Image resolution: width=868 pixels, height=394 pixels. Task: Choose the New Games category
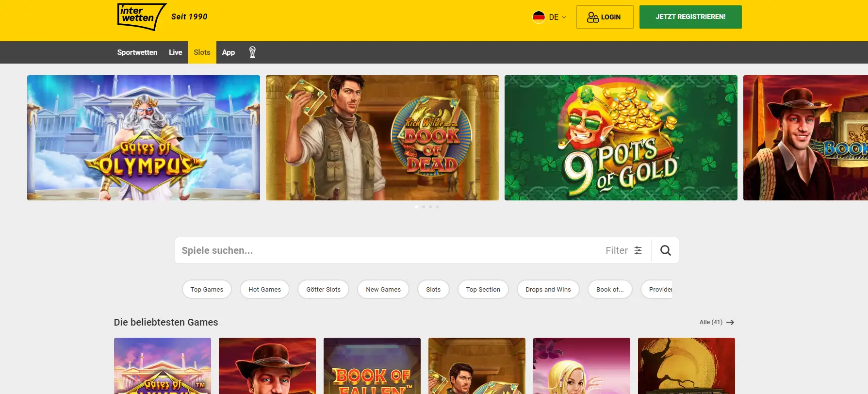point(383,289)
